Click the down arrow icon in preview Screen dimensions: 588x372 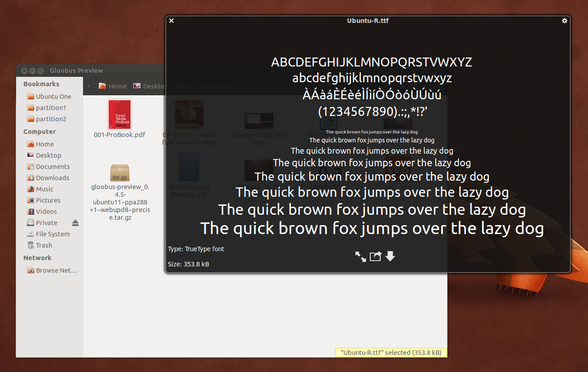390,256
